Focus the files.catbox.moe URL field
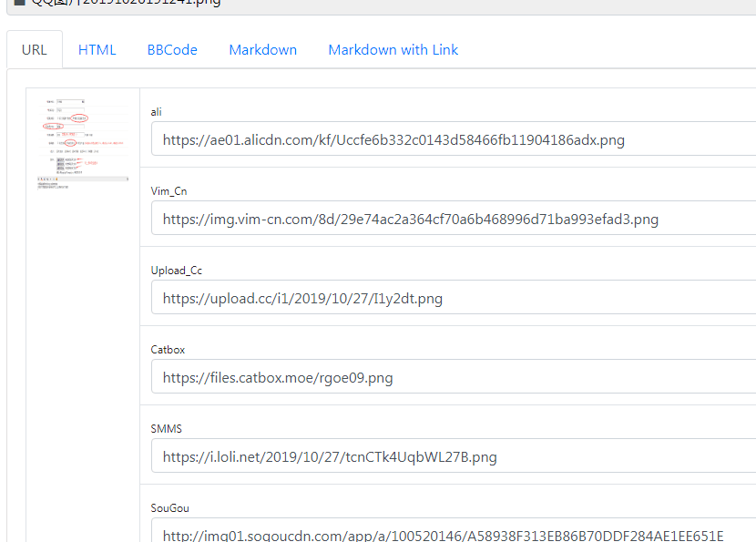756x542 pixels. (x=453, y=377)
